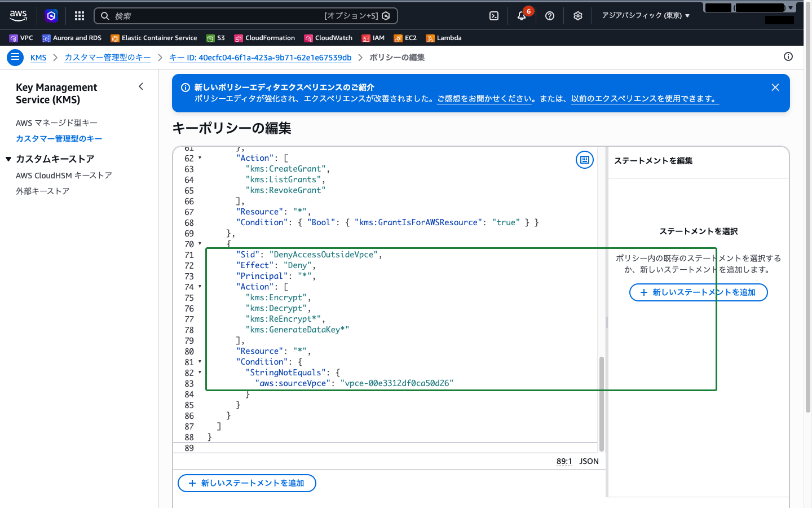Open the key ID breadcrumb link
Screen dimensions: 812x508
click(x=260, y=58)
